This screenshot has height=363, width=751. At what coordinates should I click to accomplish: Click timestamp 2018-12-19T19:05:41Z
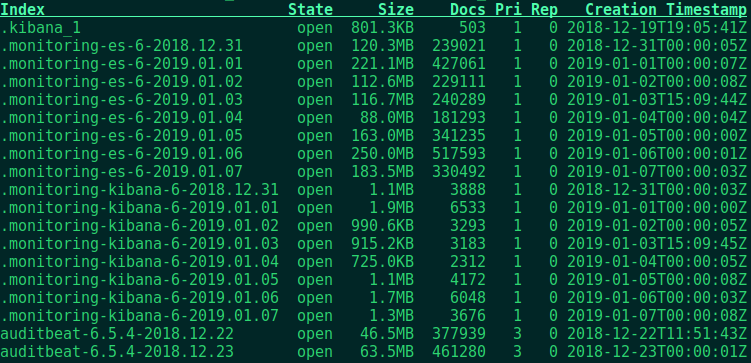tap(657, 28)
